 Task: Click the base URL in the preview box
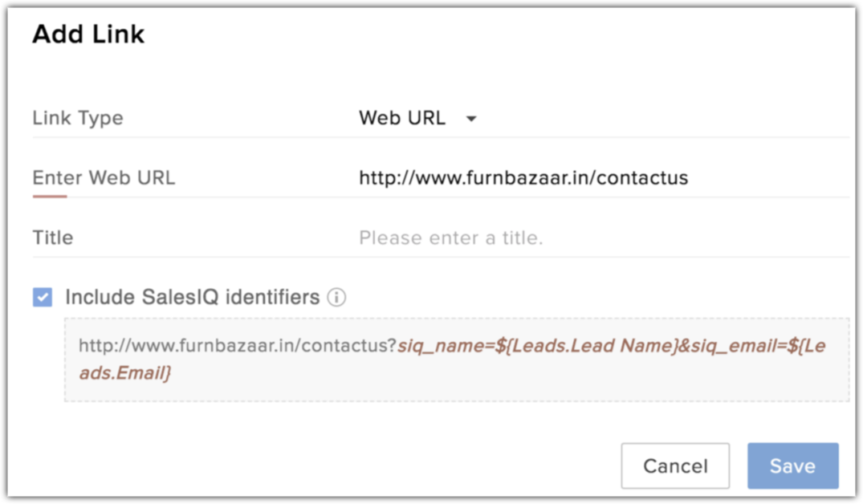[237, 346]
